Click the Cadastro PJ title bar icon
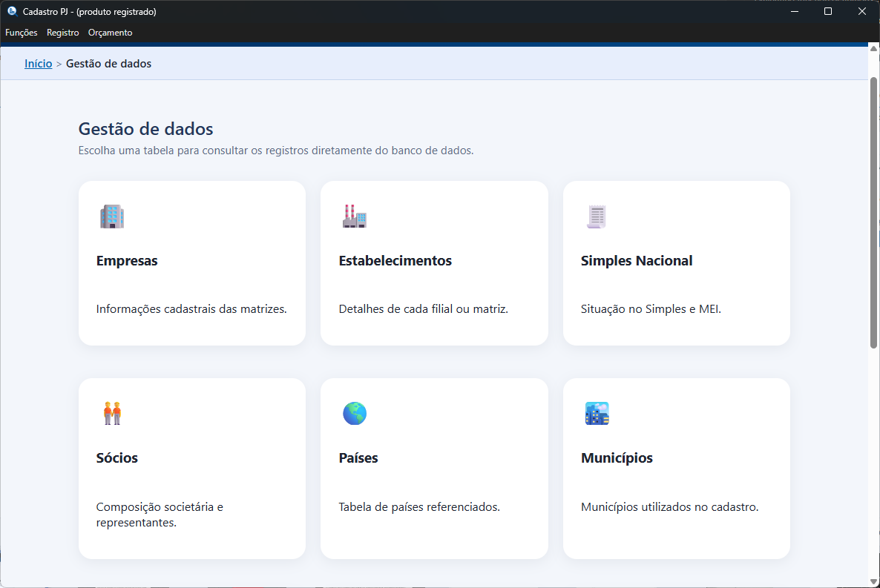Screen dimensions: 880x588 click(x=11, y=11)
